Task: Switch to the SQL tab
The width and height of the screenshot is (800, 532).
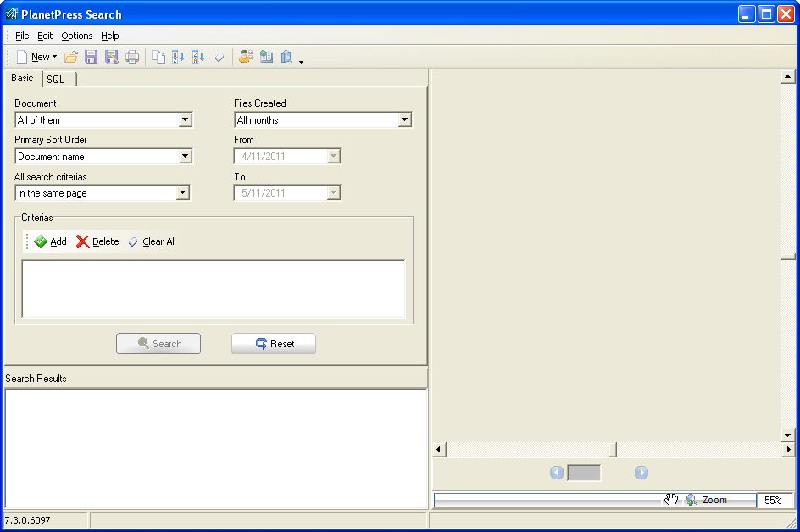Action: click(x=57, y=80)
